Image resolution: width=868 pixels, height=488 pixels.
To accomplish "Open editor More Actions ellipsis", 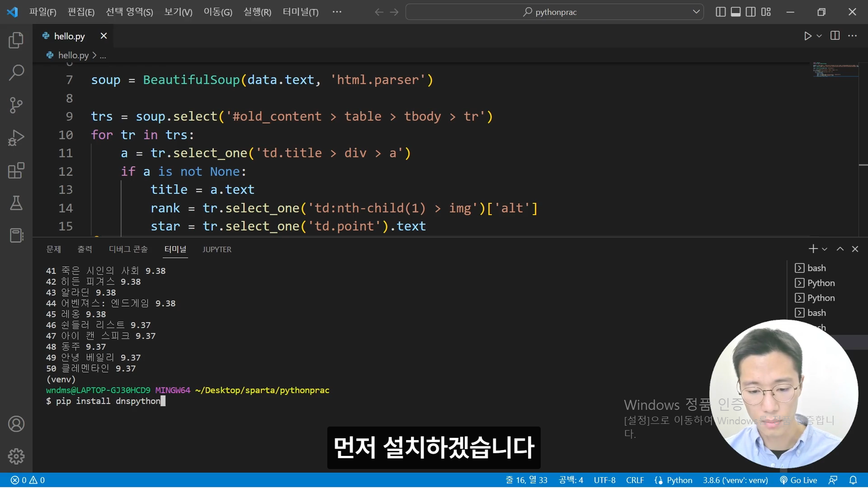I will tap(853, 36).
